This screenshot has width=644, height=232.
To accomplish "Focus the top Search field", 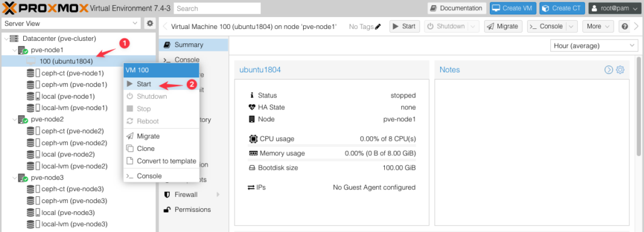I will (217, 8).
